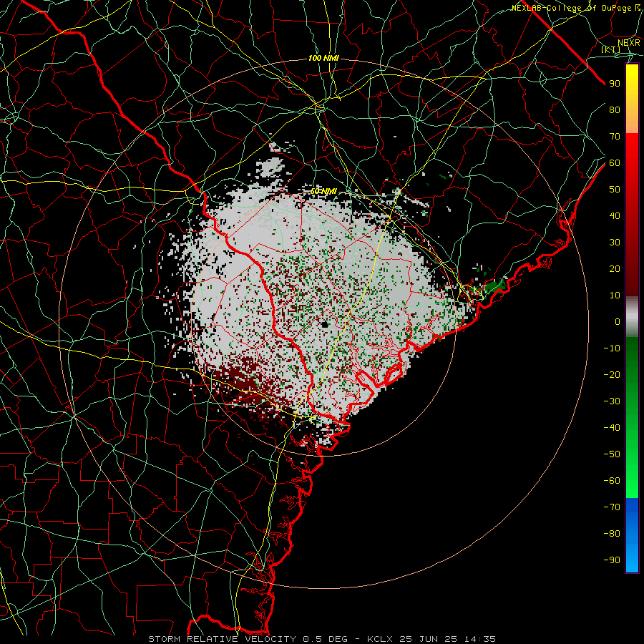This screenshot has width=644, height=644.
Task: Click the 50 value on velocity scale
Action: coord(615,190)
